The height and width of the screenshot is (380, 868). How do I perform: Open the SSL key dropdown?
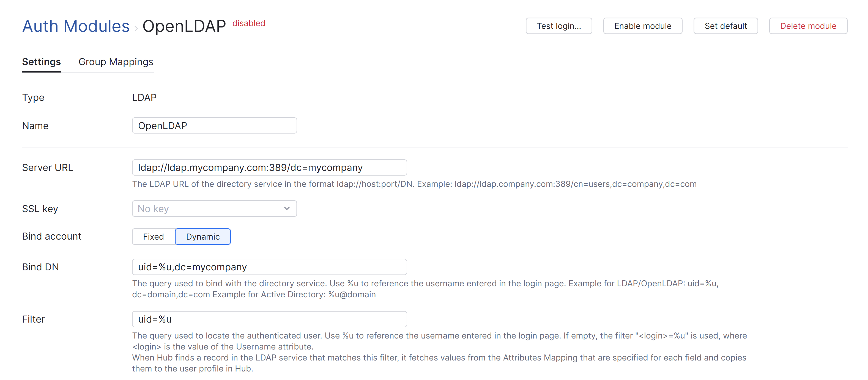point(214,209)
